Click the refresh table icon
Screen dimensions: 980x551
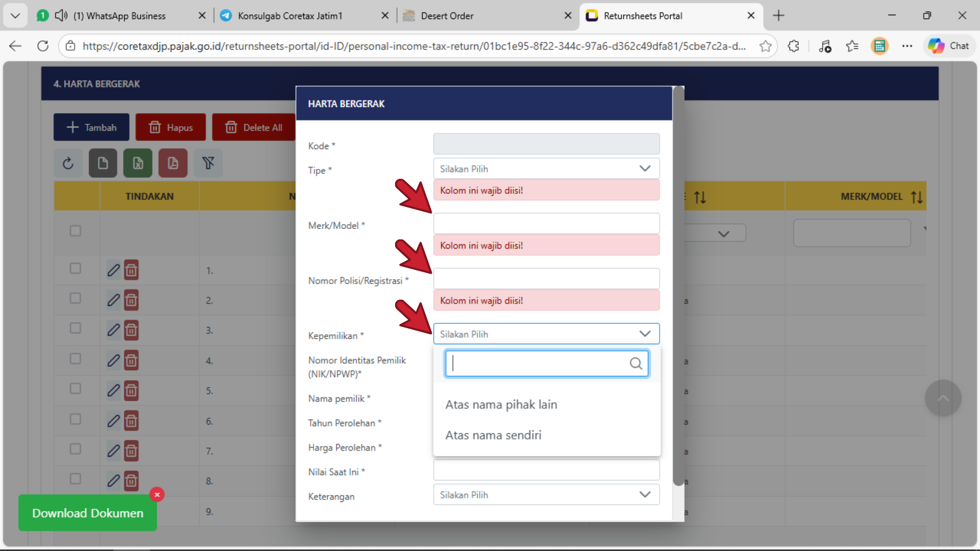[x=68, y=163]
